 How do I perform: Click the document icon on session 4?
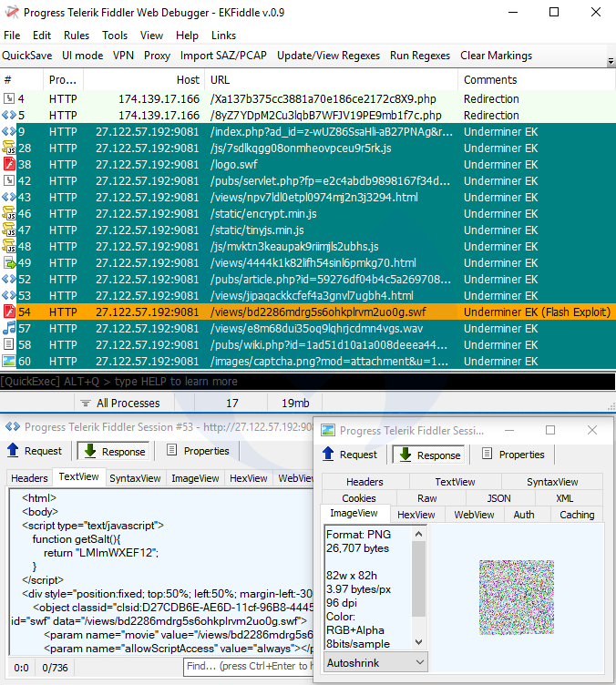9,99
